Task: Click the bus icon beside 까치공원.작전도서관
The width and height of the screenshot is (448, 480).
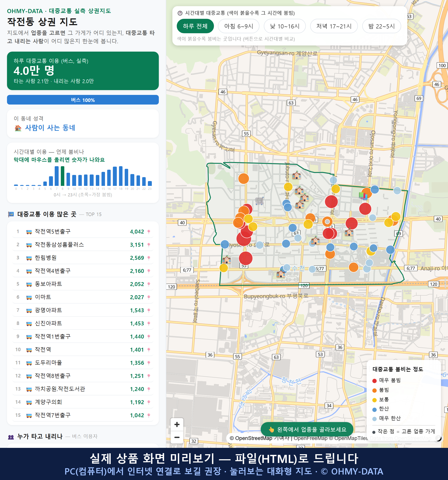Action: point(29,389)
